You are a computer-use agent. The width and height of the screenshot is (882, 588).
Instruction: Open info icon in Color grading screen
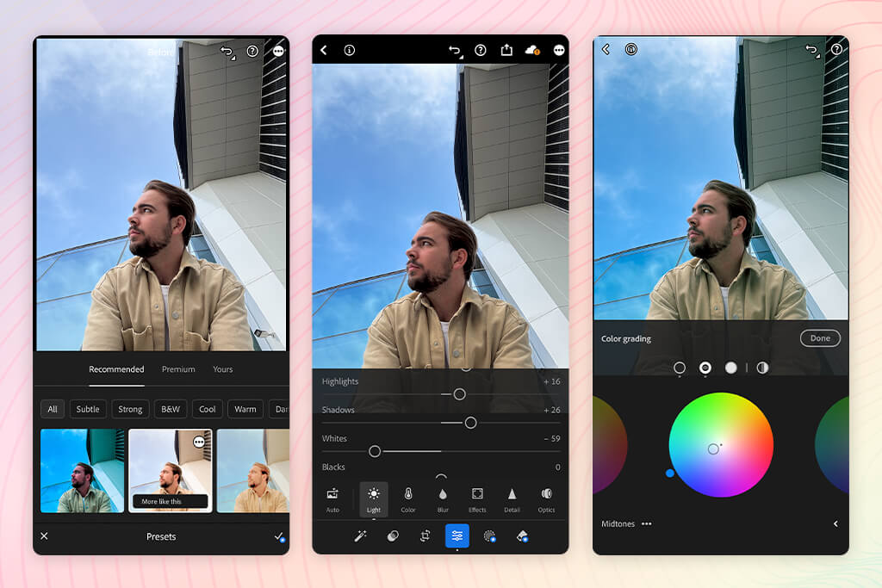coord(631,49)
